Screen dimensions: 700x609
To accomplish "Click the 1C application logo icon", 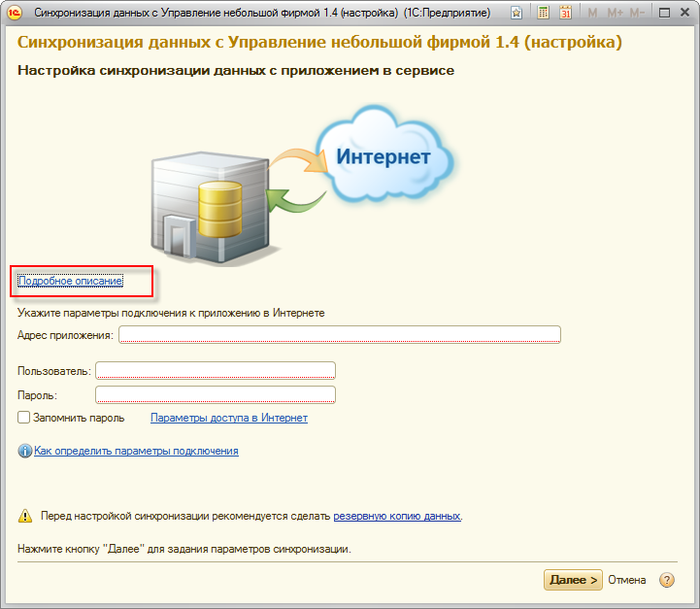I will [15, 13].
